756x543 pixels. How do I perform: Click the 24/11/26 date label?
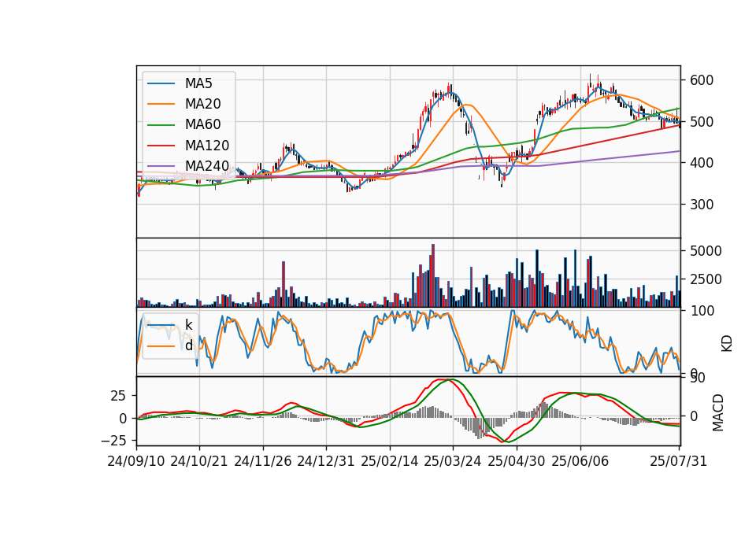[x=263, y=461]
